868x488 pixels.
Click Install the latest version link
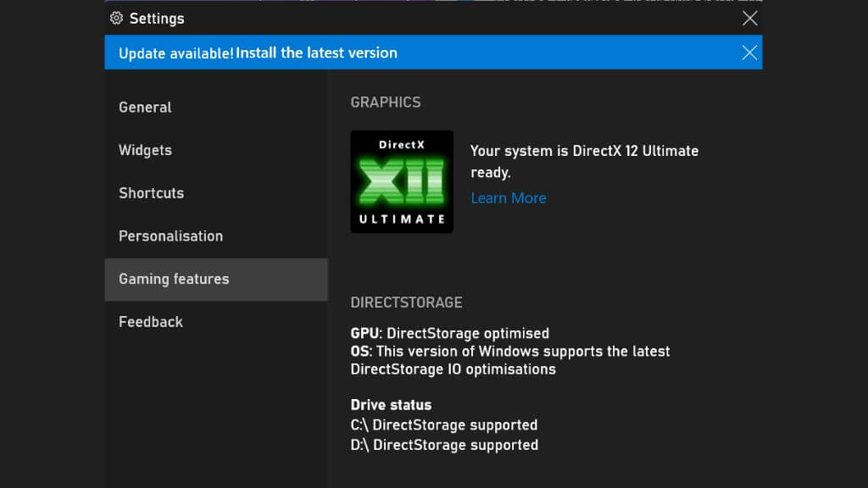(316, 53)
